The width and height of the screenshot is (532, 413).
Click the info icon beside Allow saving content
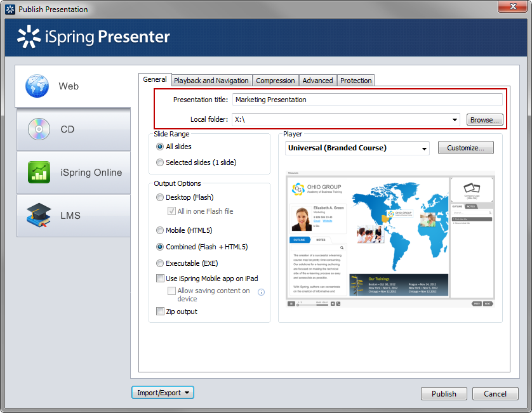click(261, 292)
